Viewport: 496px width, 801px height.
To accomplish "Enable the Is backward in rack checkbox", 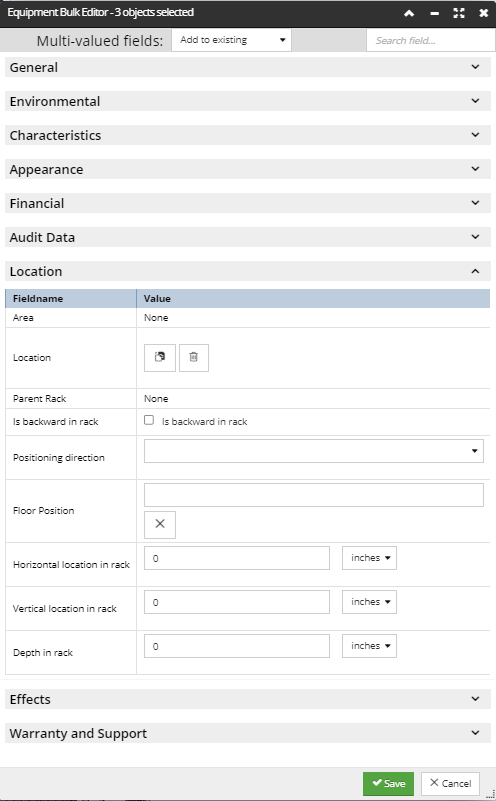I will [x=149, y=420].
